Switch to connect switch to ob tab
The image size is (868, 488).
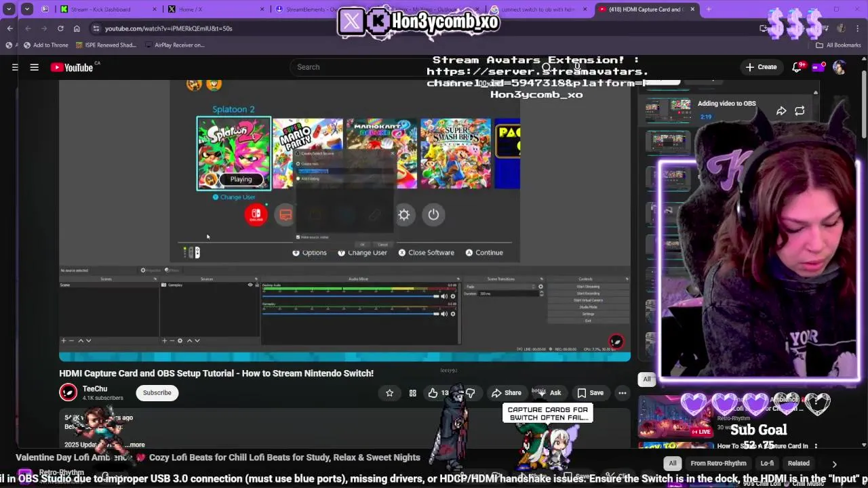click(x=539, y=9)
